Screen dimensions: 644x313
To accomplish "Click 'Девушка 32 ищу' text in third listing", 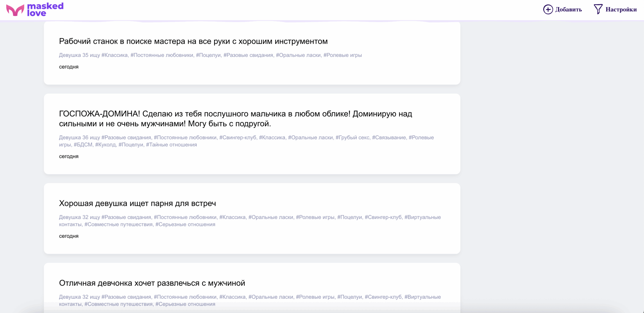I will (x=79, y=217).
